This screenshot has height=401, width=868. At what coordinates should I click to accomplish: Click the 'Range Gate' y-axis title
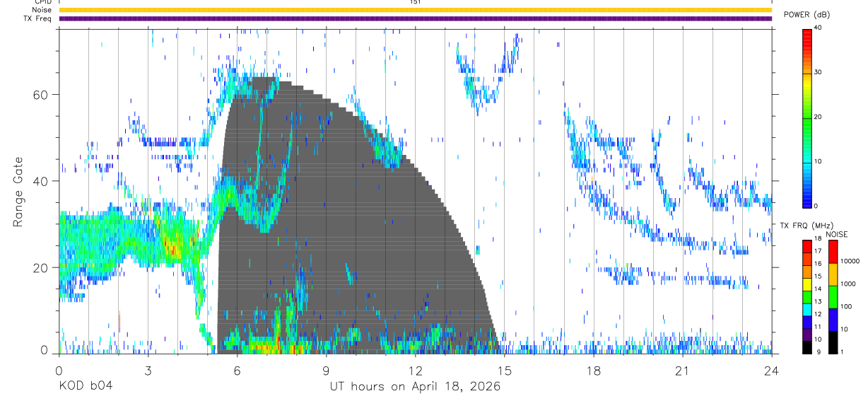tap(17, 191)
